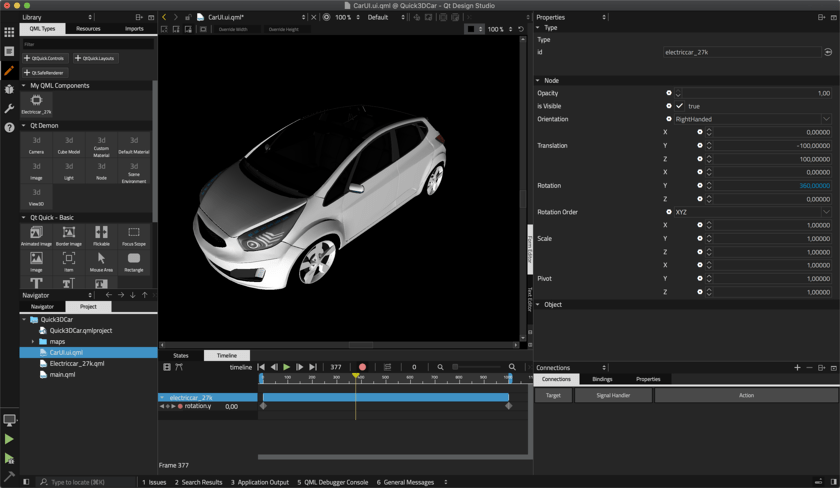This screenshot has width=840, height=488.
Task: Click the green Run button in the sidebar
Action: [x=9, y=439]
